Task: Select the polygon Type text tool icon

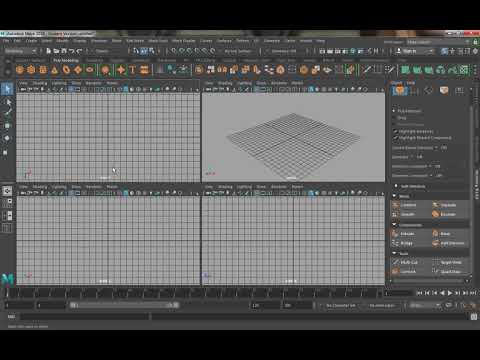Action: [x=133, y=70]
